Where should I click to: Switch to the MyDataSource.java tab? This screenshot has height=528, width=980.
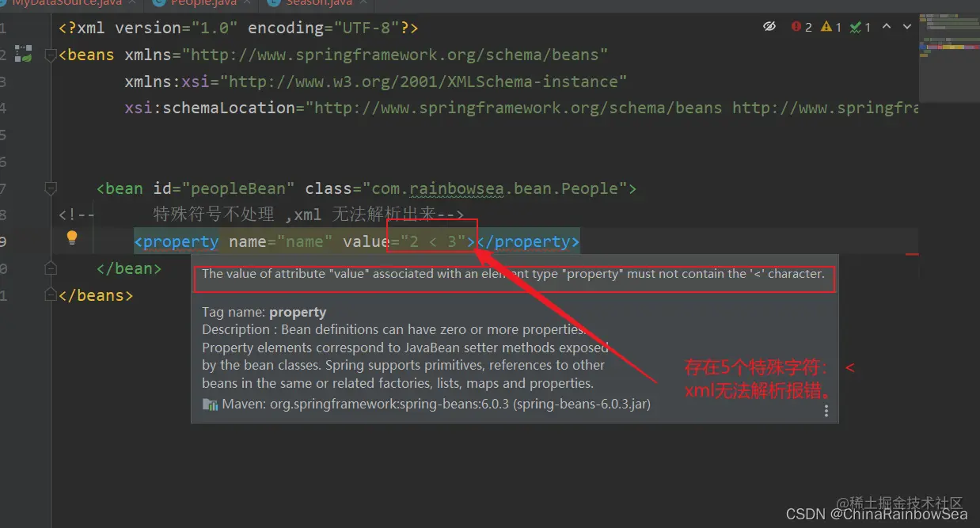click(x=66, y=3)
